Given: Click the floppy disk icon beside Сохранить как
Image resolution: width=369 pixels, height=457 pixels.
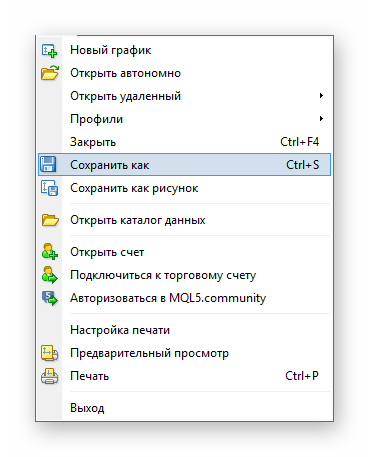Looking at the screenshot, I should (48, 164).
